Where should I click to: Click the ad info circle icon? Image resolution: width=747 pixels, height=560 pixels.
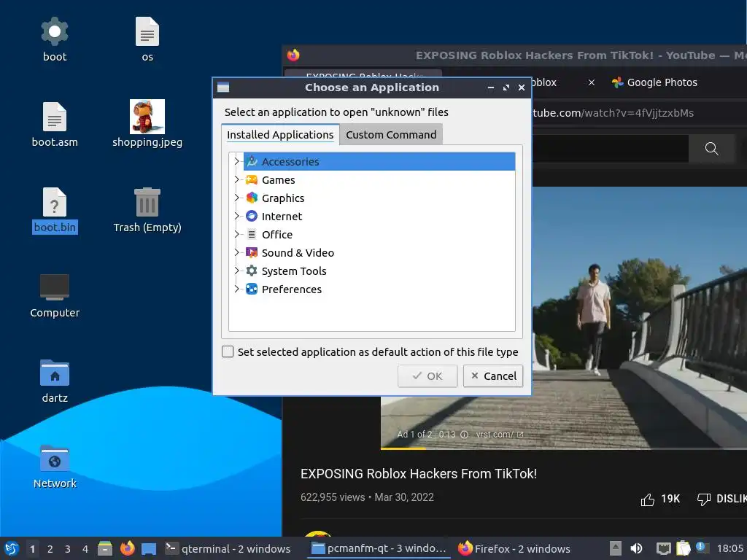tap(465, 435)
